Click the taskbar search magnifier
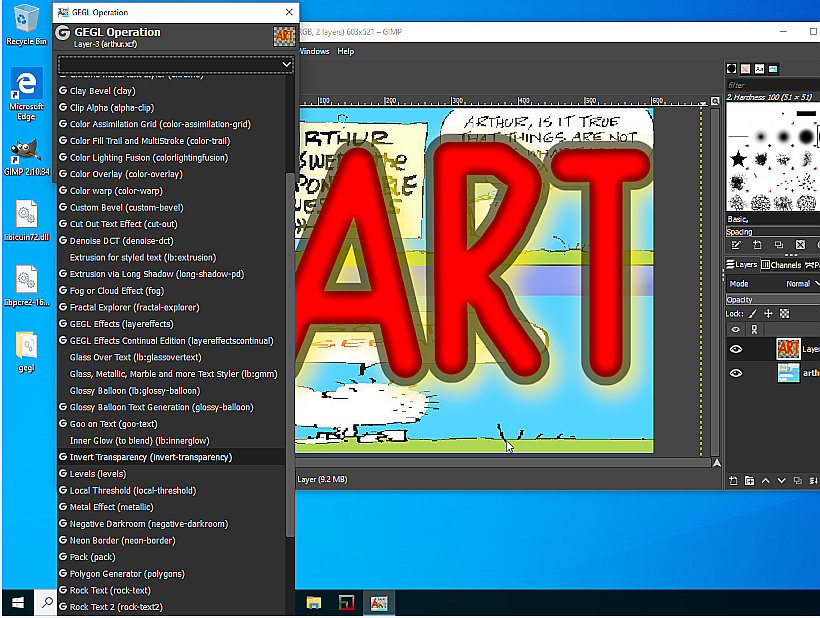Image resolution: width=820 pixels, height=618 pixels. point(47,603)
